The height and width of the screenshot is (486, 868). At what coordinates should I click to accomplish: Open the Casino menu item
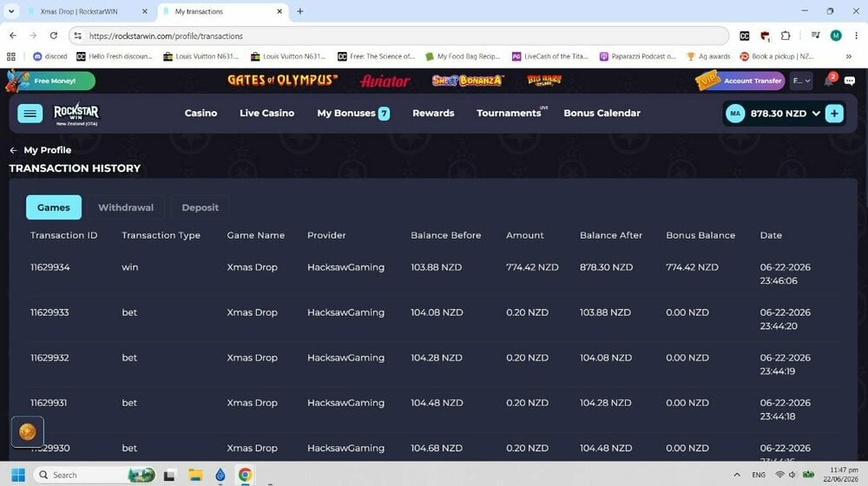click(x=201, y=113)
